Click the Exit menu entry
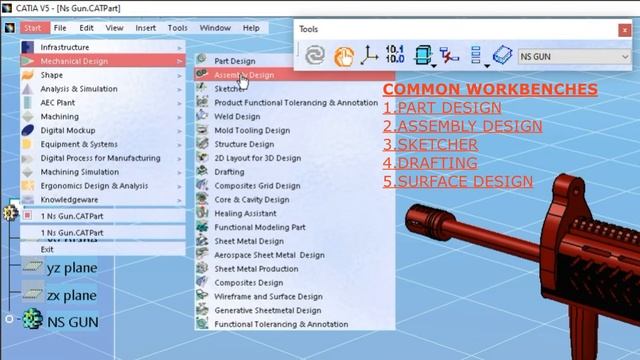 tap(103, 249)
